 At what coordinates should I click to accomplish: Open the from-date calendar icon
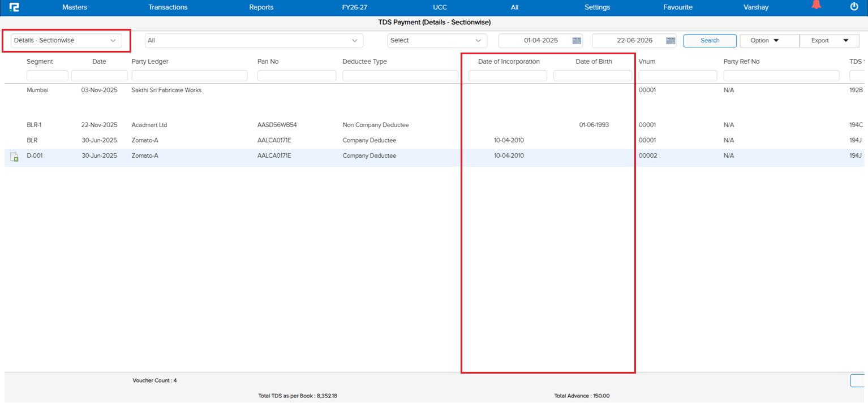[x=577, y=41]
